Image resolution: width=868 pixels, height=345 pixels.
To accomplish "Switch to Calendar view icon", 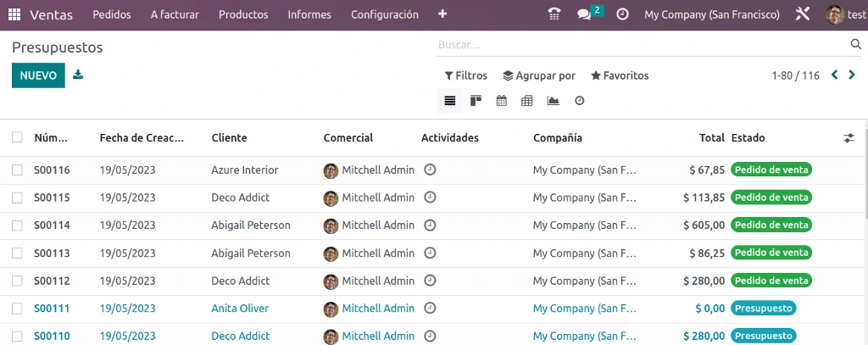I will 502,101.
